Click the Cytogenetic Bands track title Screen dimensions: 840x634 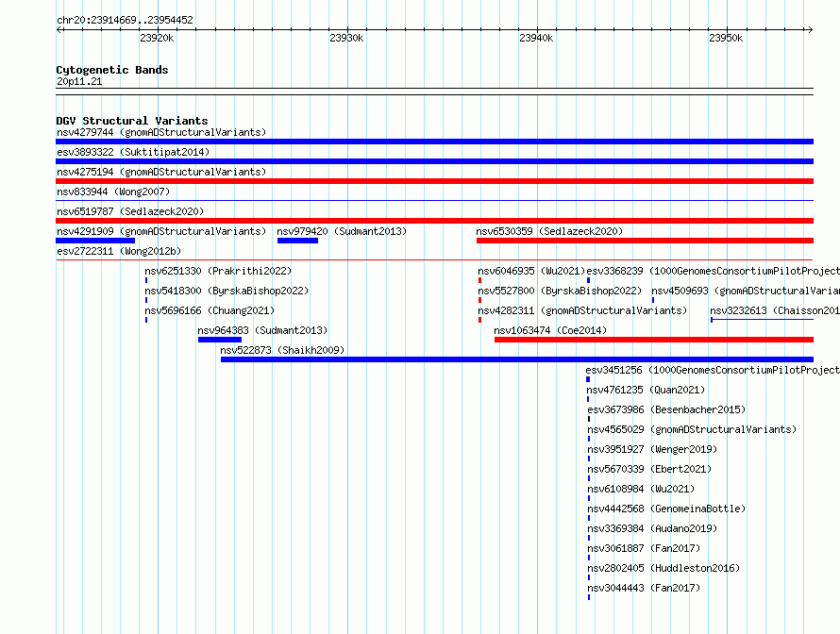coord(112,70)
